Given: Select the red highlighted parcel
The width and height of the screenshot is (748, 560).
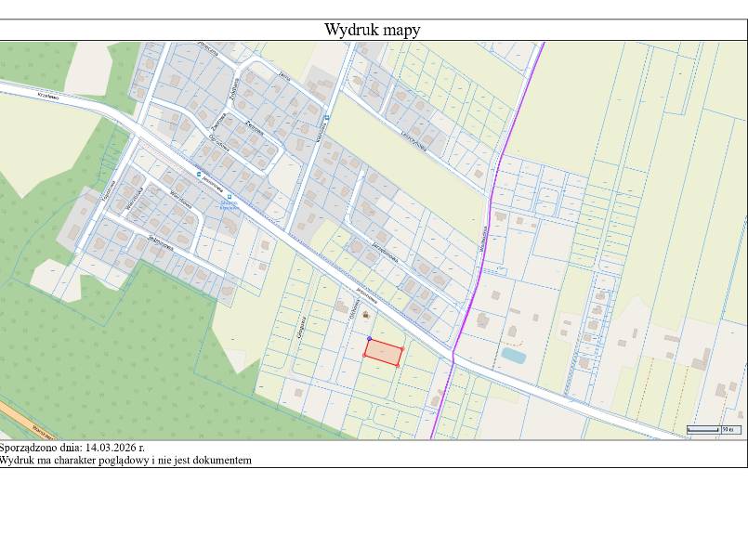Looking at the screenshot, I should pos(383,353).
